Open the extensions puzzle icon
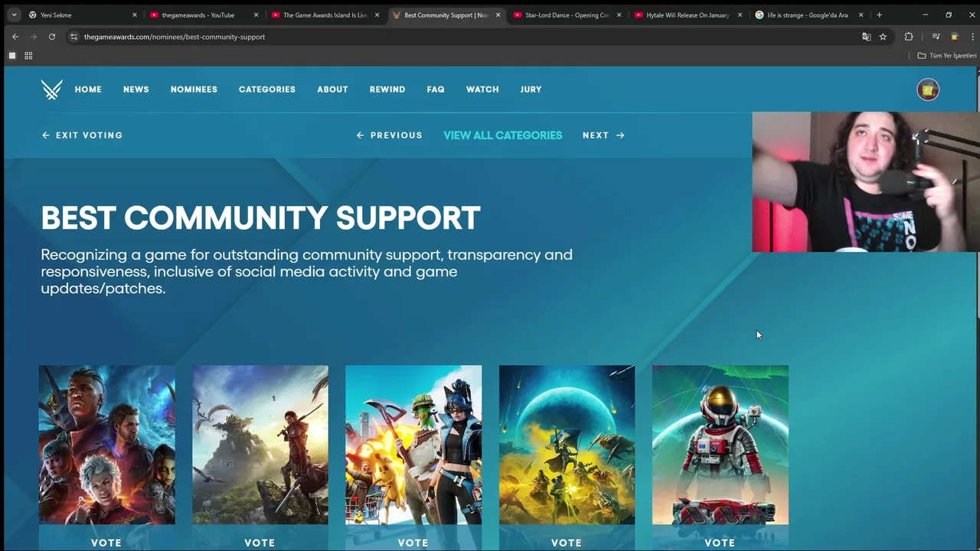This screenshot has width=980, height=551. click(909, 37)
